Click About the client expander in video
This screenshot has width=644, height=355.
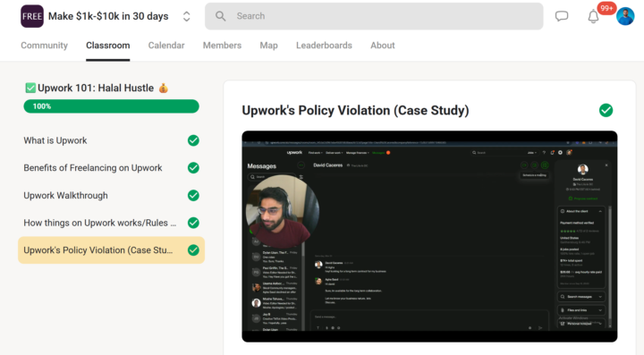pyautogui.click(x=581, y=211)
